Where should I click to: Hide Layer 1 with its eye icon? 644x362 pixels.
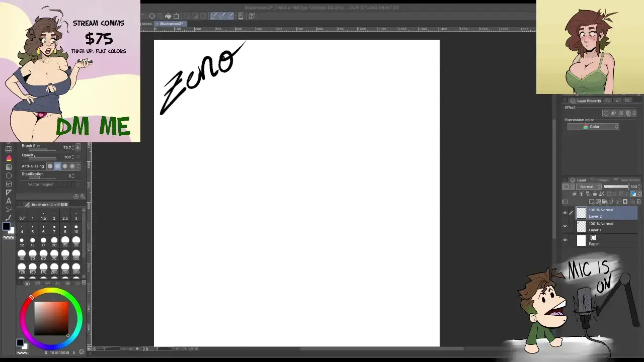(565, 227)
